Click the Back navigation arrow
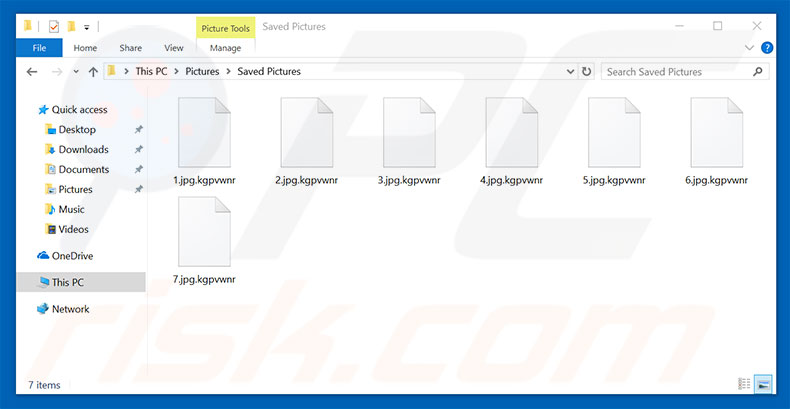 [32, 72]
